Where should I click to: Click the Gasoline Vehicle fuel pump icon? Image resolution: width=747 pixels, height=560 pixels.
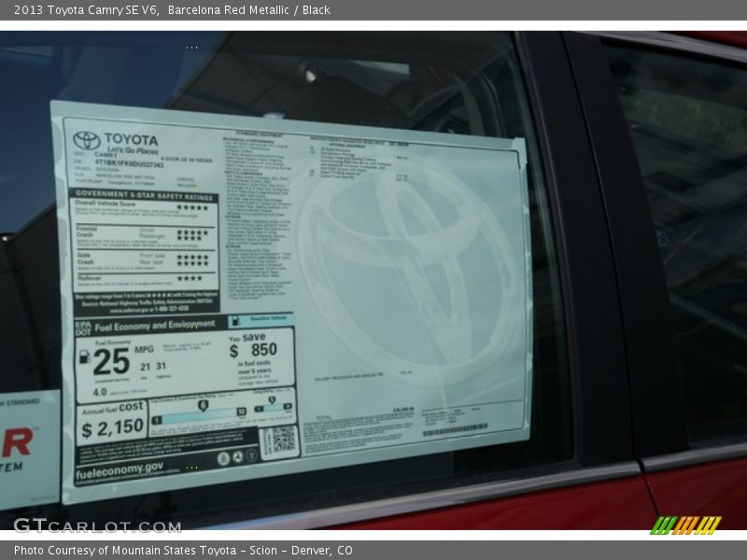pos(235,320)
